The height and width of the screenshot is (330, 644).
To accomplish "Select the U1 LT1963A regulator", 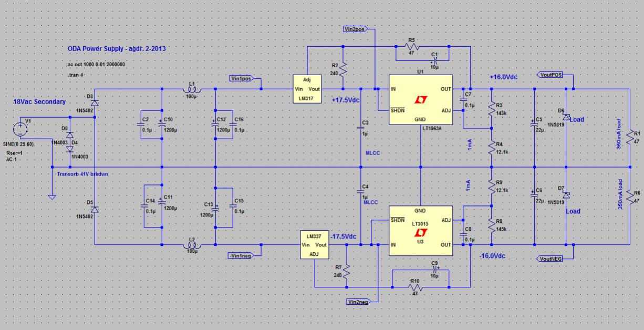I will click(420, 100).
